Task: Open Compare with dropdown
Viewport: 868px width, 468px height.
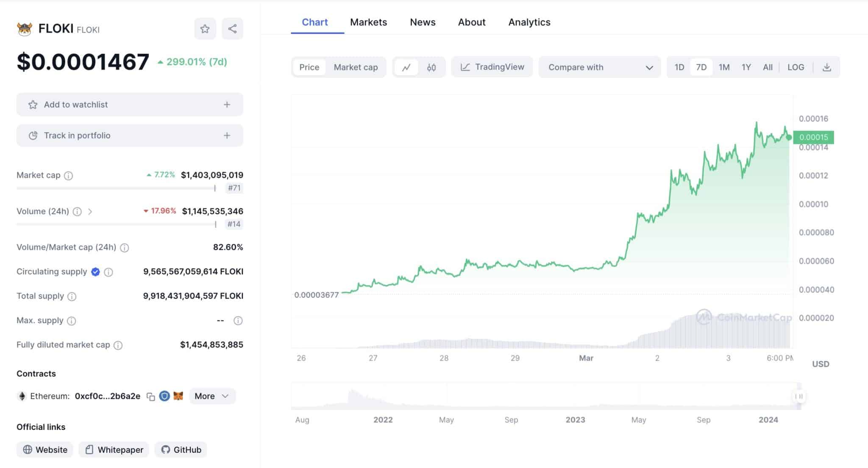Action: click(600, 67)
